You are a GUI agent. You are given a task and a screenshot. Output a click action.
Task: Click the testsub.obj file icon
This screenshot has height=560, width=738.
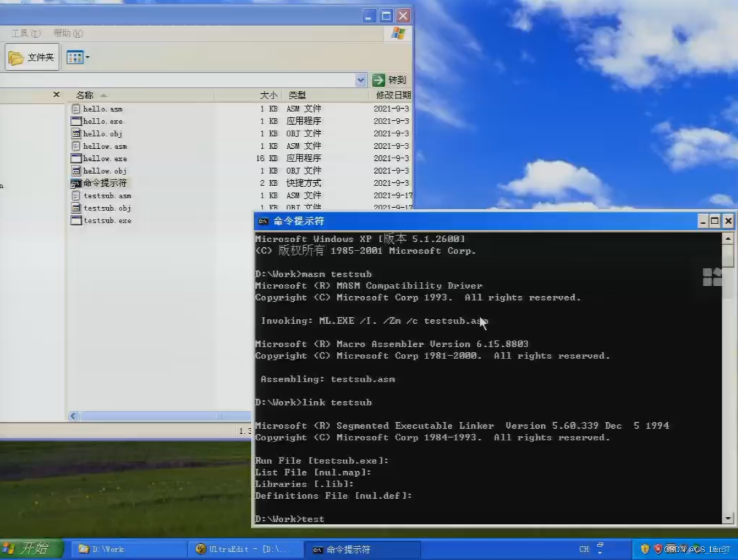[76, 208]
